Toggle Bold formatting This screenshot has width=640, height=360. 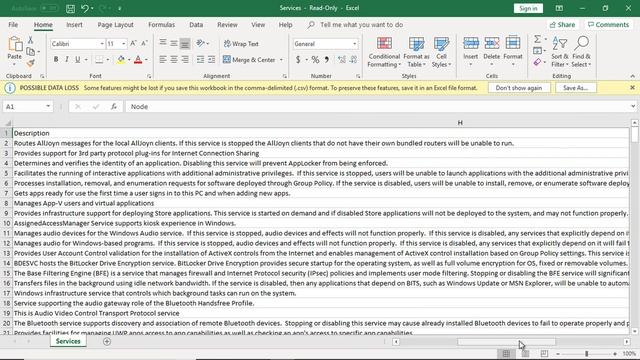56,60
